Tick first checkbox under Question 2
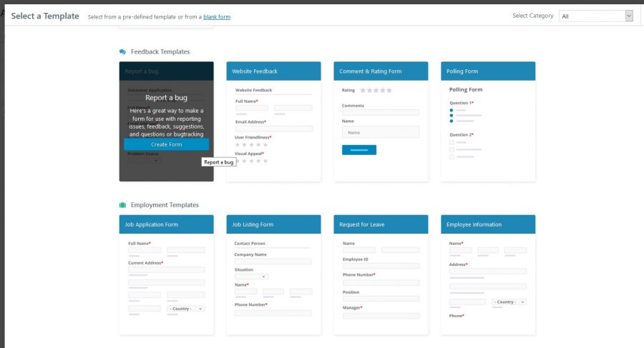 [452, 142]
